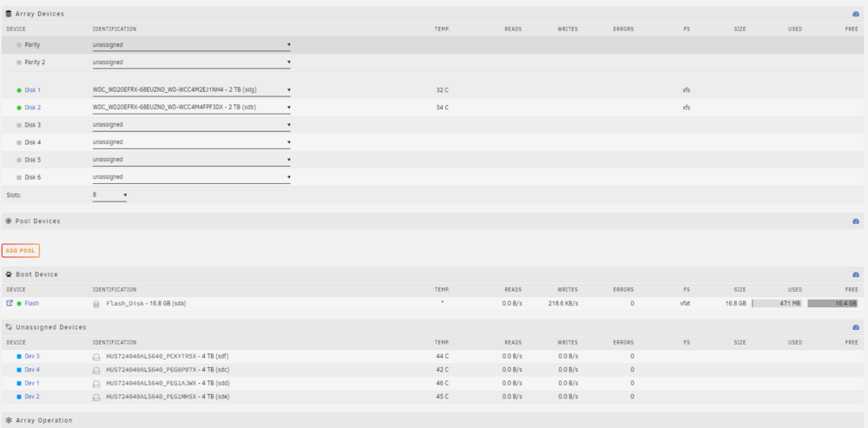Click green status dot for Disk 1

point(19,90)
